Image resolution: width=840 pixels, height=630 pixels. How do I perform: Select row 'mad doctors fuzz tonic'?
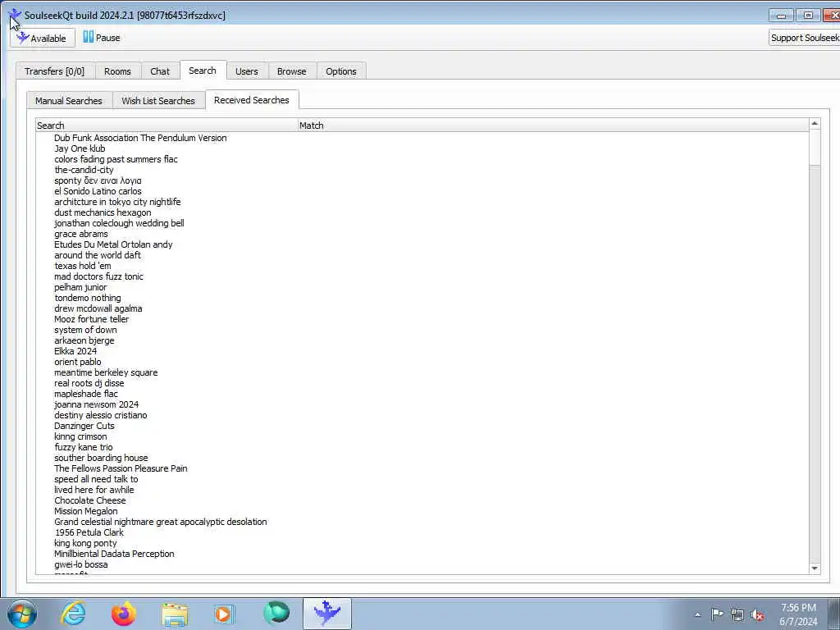98,276
